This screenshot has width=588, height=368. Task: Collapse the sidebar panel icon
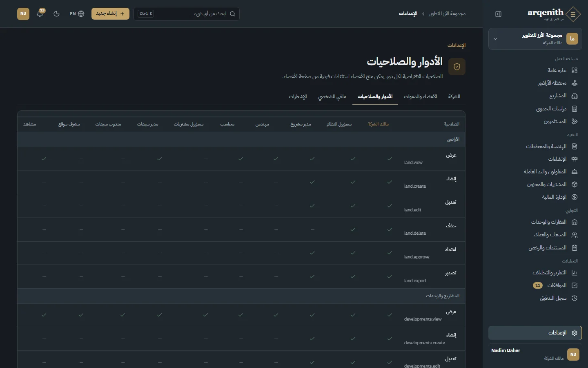click(498, 14)
